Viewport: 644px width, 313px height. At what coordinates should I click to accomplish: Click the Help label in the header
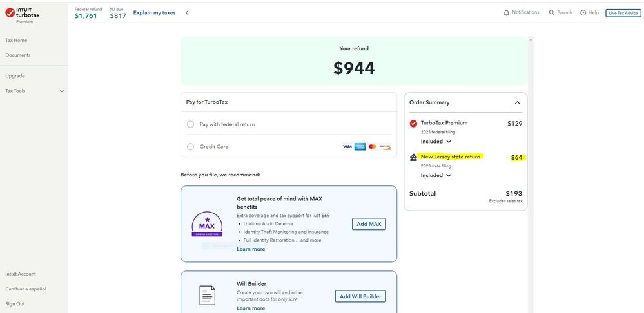[x=594, y=13]
